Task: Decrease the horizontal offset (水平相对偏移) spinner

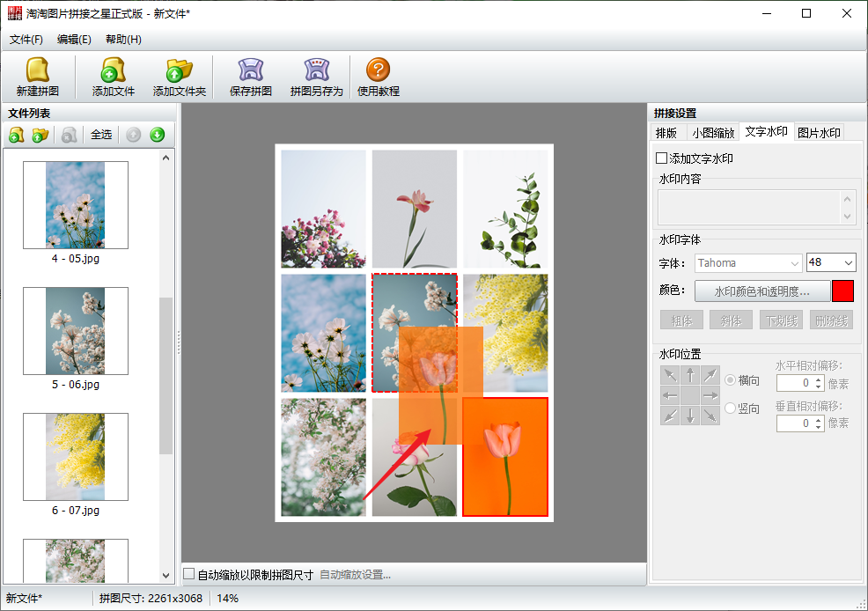Action: click(818, 386)
